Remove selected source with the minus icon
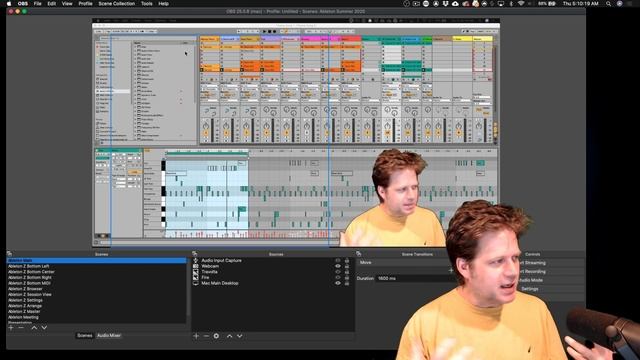 coord(206,336)
